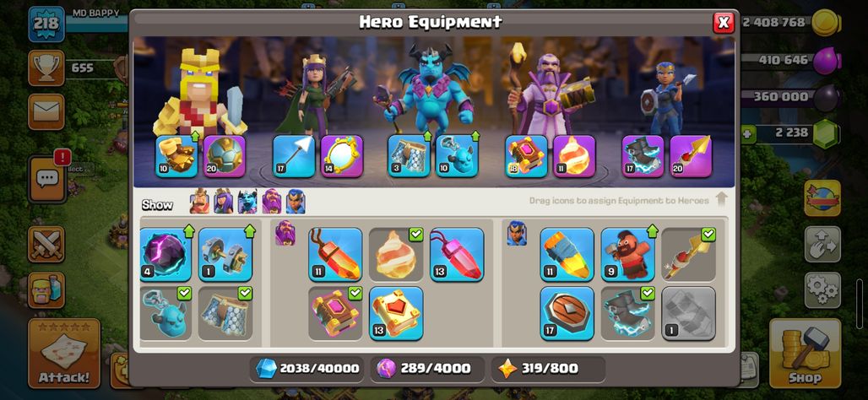Screen dimensions: 868x400
Task: Toggle Archer Queen filter in Show row
Action: coord(224,202)
